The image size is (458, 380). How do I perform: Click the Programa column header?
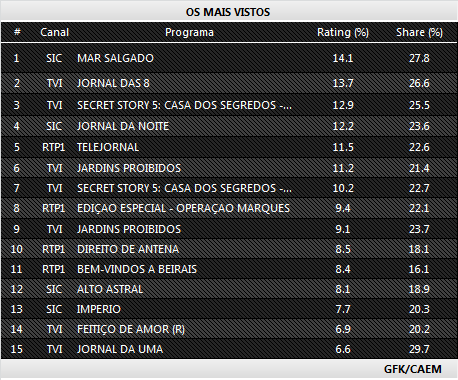[x=189, y=32]
